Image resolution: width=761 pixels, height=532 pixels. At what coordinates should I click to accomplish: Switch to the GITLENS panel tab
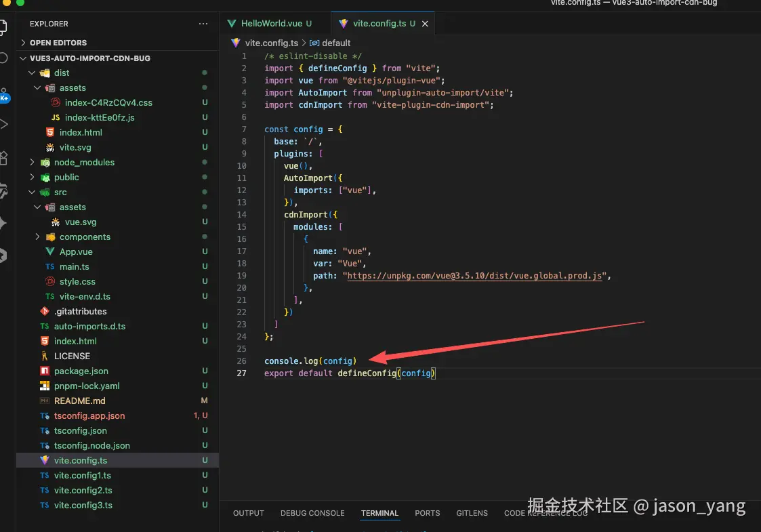click(x=472, y=513)
